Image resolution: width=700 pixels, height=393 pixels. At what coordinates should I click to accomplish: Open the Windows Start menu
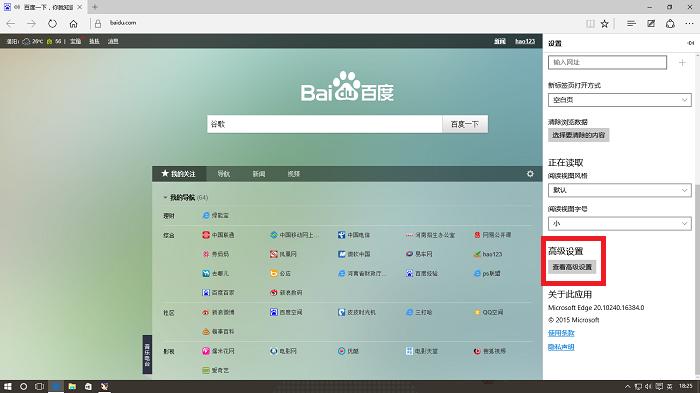click(8, 386)
